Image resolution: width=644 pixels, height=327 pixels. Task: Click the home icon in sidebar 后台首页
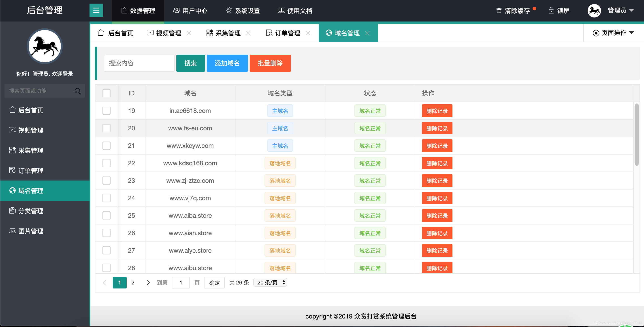pos(12,110)
